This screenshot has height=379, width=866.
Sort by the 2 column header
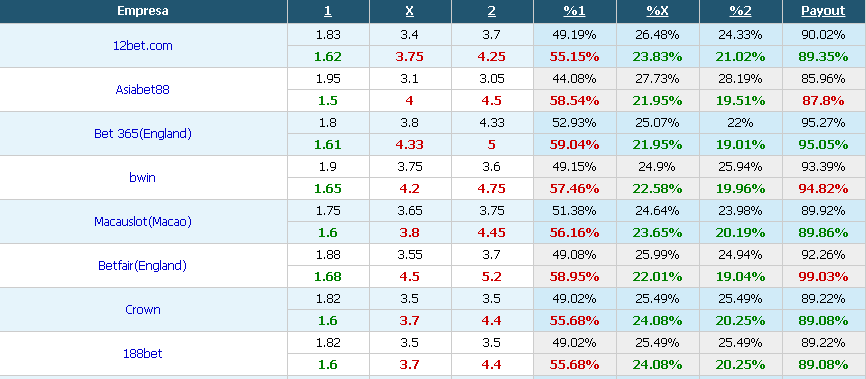click(492, 11)
